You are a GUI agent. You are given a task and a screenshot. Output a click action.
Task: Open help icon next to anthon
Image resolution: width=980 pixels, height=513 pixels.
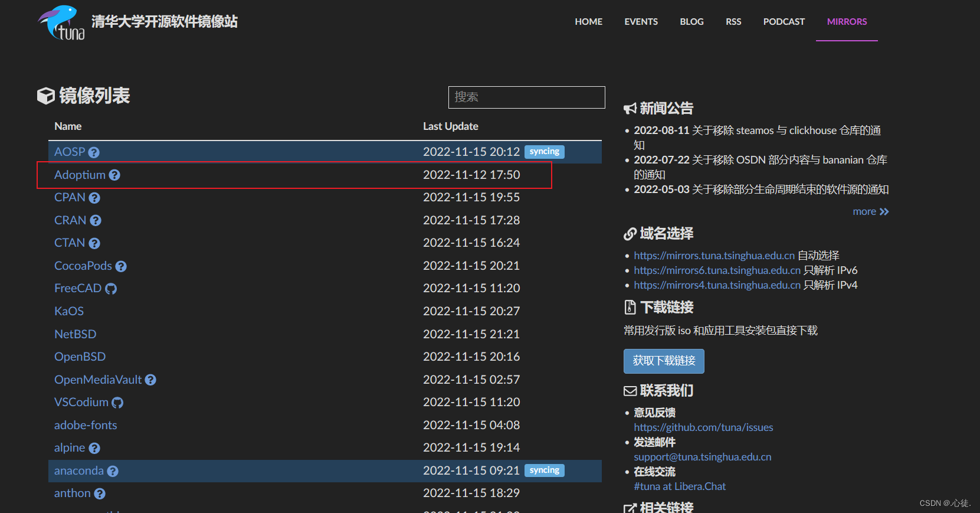[100, 494]
